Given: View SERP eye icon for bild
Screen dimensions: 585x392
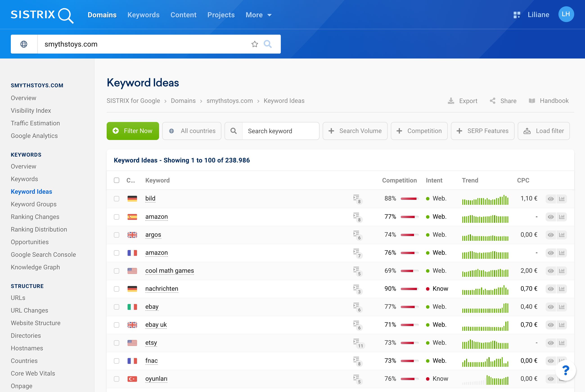Looking at the screenshot, I should pos(551,199).
